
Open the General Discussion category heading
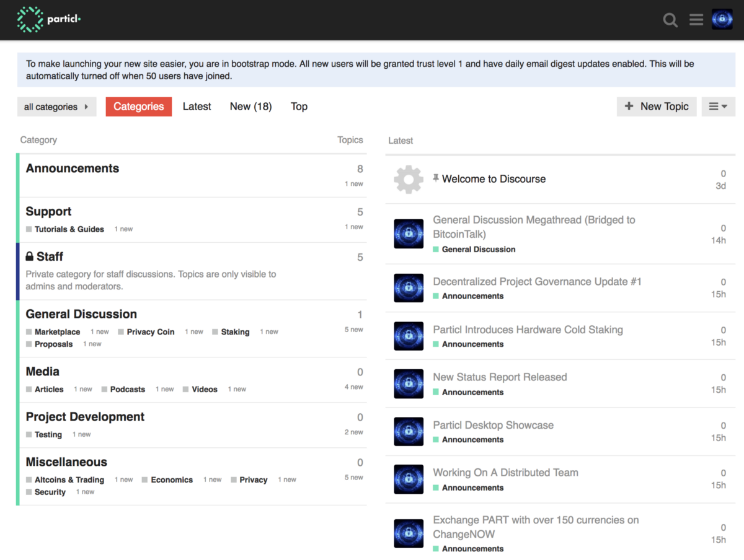click(x=81, y=314)
